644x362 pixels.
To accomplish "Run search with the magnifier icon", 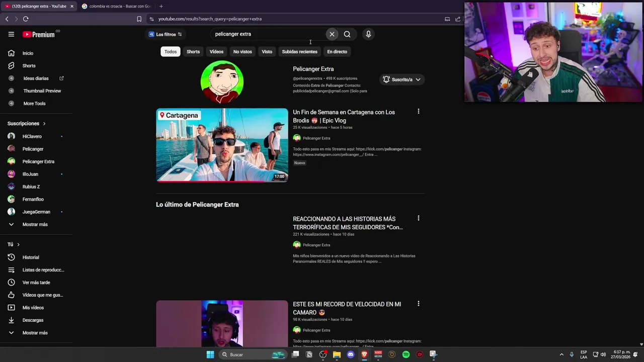I will coord(347,34).
